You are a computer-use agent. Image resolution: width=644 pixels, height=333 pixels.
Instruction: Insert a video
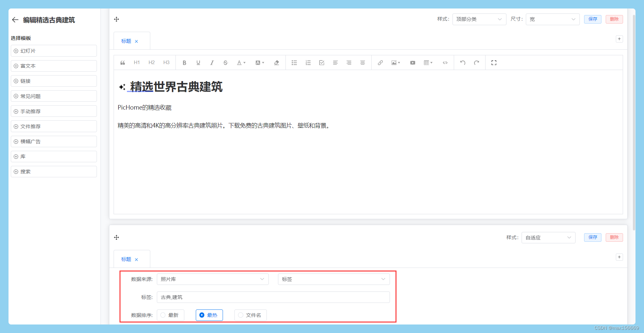pos(413,63)
